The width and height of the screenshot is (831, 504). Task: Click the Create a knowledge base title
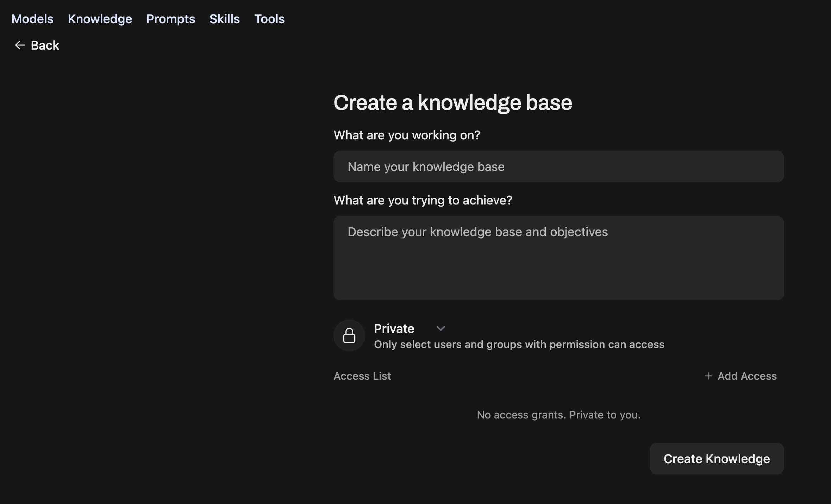(453, 102)
